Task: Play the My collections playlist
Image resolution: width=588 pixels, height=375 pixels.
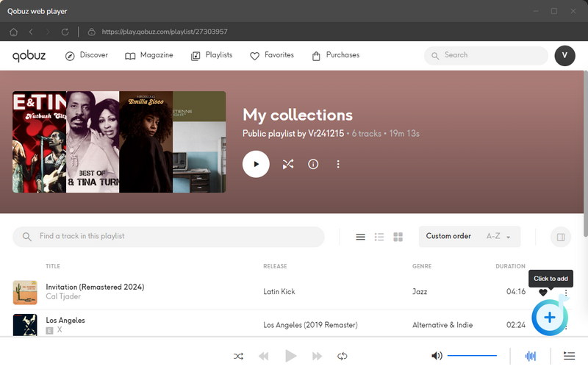Action: point(256,164)
